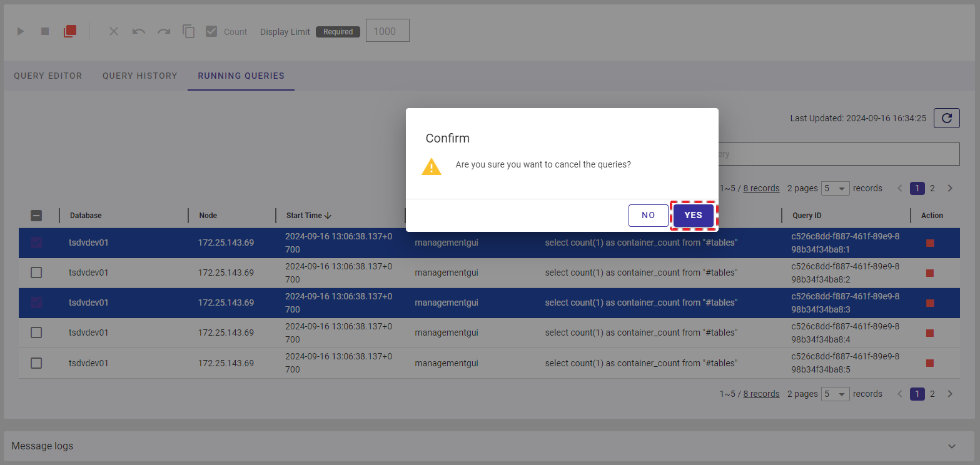Viewport: 980px width, 465px height.
Task: Open the bottom records-per-page dropdown
Action: [835, 394]
